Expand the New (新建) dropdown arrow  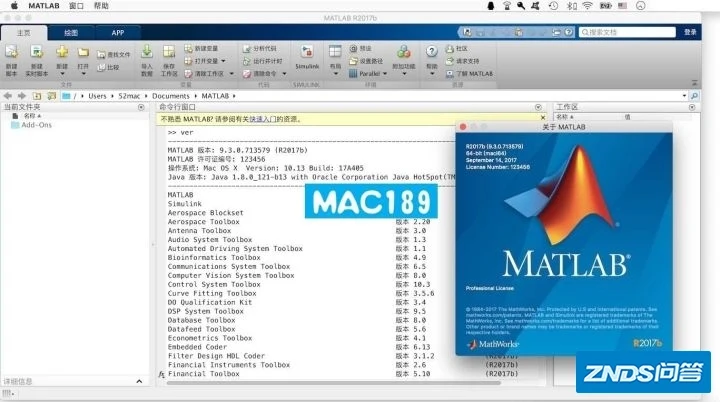pos(62,74)
